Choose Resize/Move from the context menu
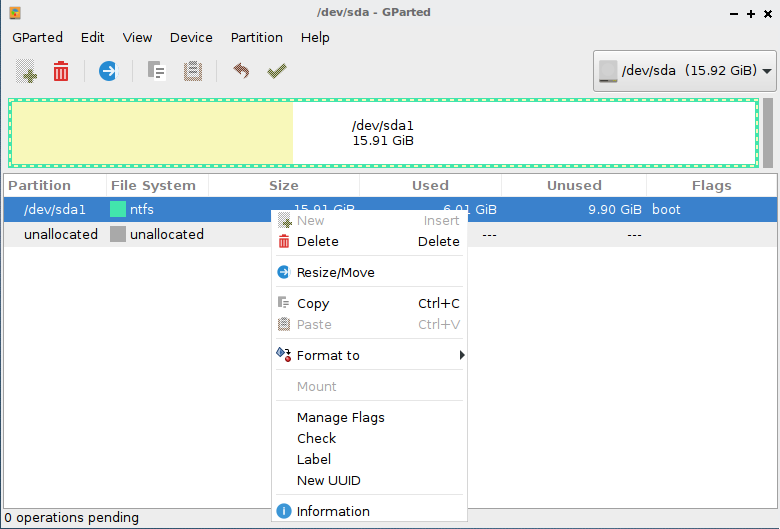 [x=369, y=272]
